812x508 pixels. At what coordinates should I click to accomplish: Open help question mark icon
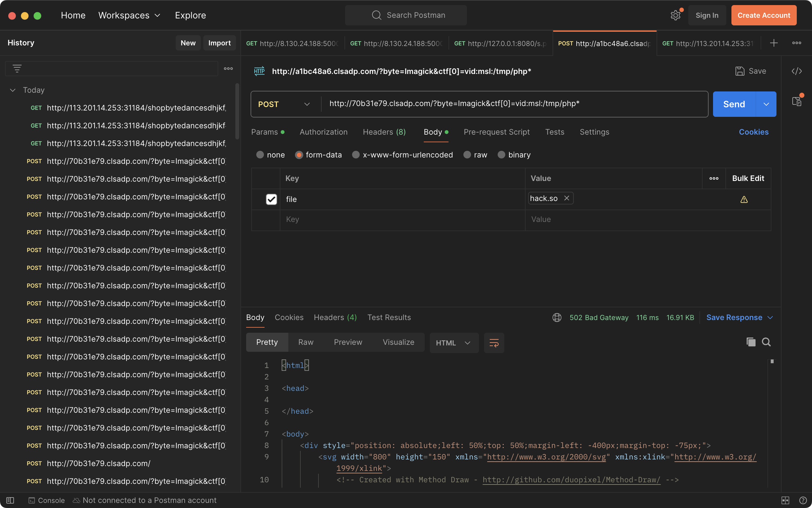[803, 500]
